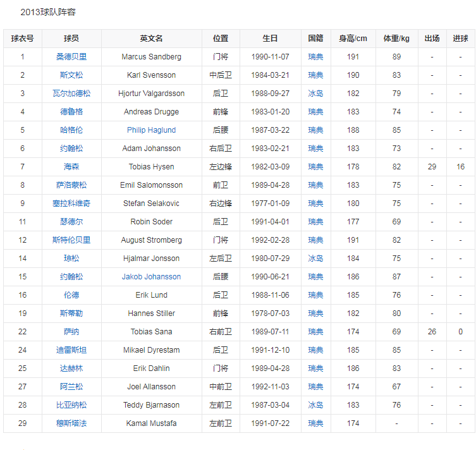Click the 球衣号 column header
Viewport: 476px width, 450px height.
(x=22, y=39)
